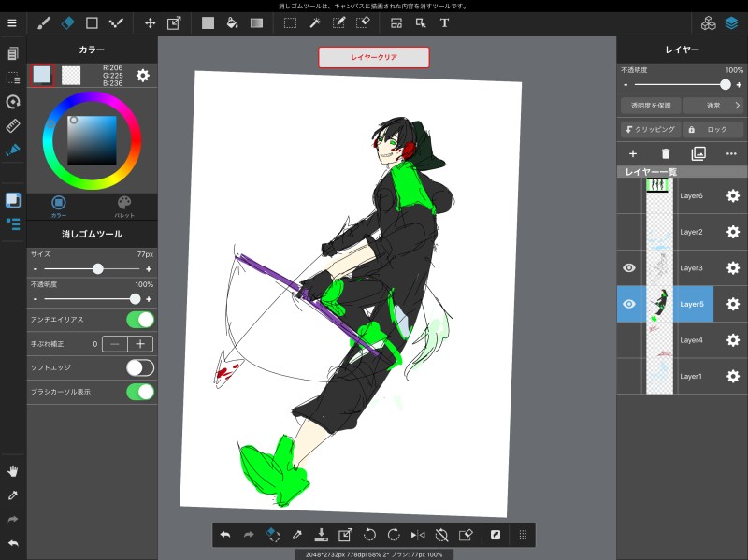Viewport: 748px width, 560px height.
Task: Switch to the カラー color wheel tab
Action: tap(59, 207)
